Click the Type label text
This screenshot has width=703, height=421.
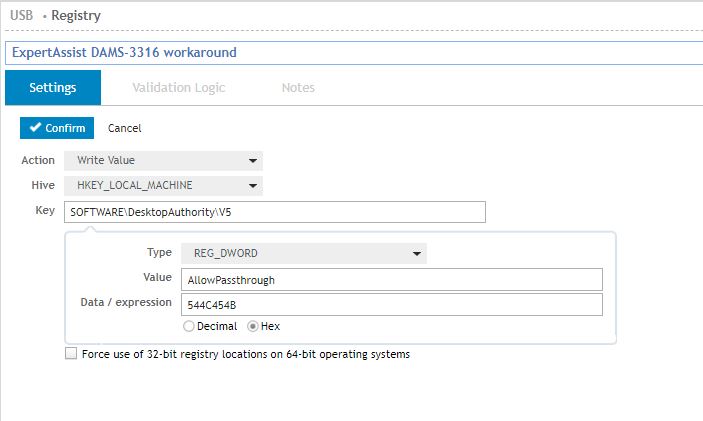pyautogui.click(x=159, y=254)
